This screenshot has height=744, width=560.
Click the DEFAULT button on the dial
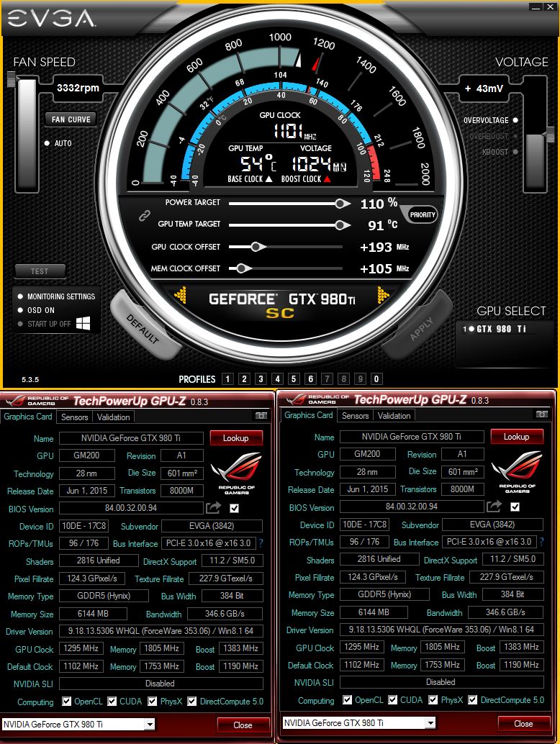143,328
